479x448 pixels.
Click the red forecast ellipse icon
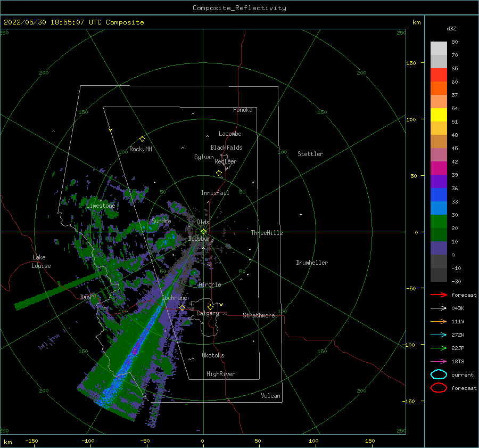click(439, 388)
